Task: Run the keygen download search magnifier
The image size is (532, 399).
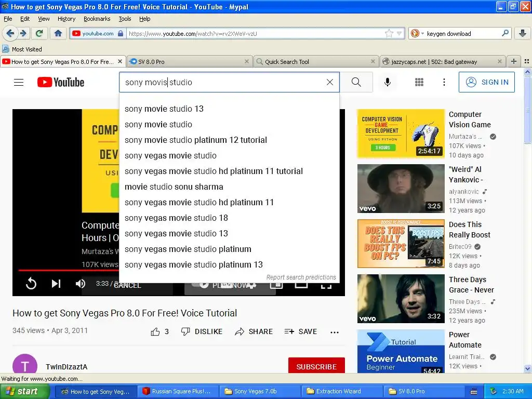Action: [505, 33]
